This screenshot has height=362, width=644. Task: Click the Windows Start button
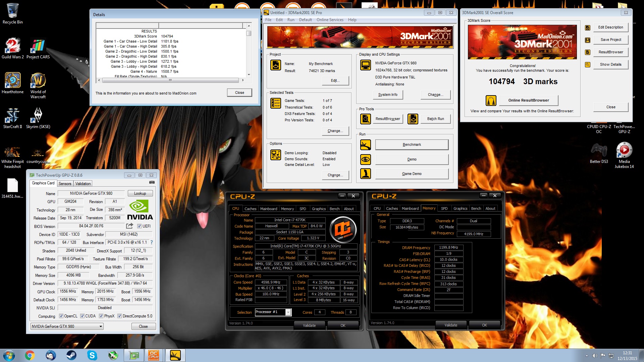(9, 355)
